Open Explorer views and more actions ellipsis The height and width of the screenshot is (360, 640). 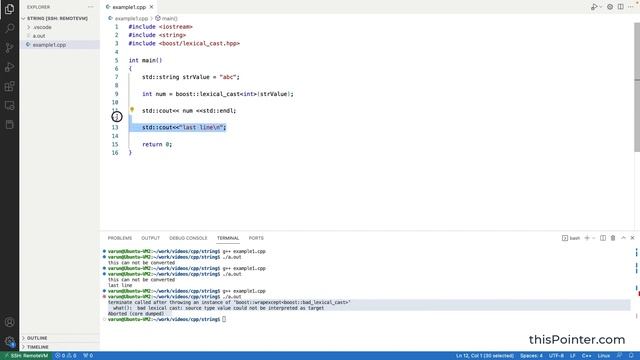pos(91,7)
